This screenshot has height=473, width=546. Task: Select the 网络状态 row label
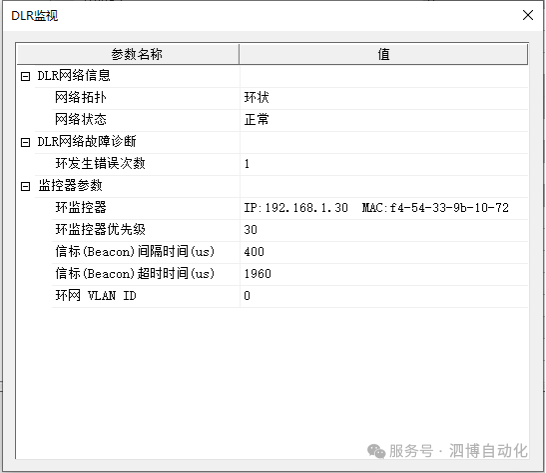pos(81,119)
